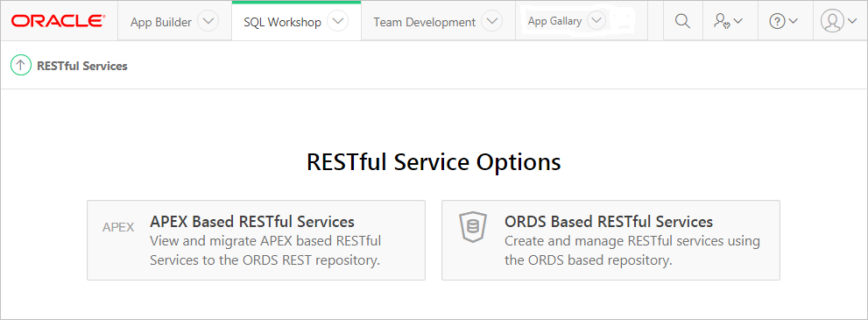Select the App Gallery tab
The image size is (868, 320).
pyautogui.click(x=554, y=21)
